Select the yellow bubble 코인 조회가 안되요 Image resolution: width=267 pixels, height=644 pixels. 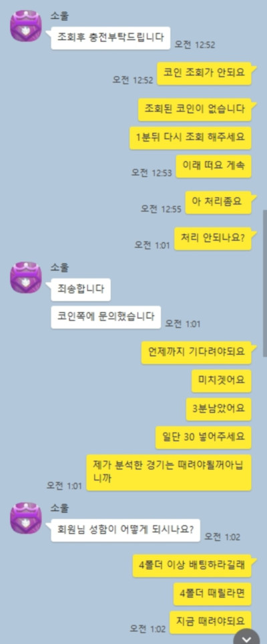tap(204, 73)
